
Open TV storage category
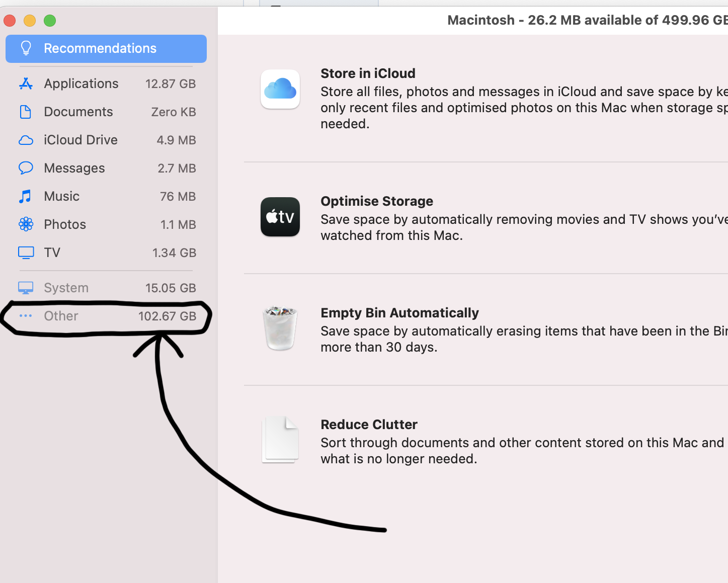pyautogui.click(x=106, y=253)
